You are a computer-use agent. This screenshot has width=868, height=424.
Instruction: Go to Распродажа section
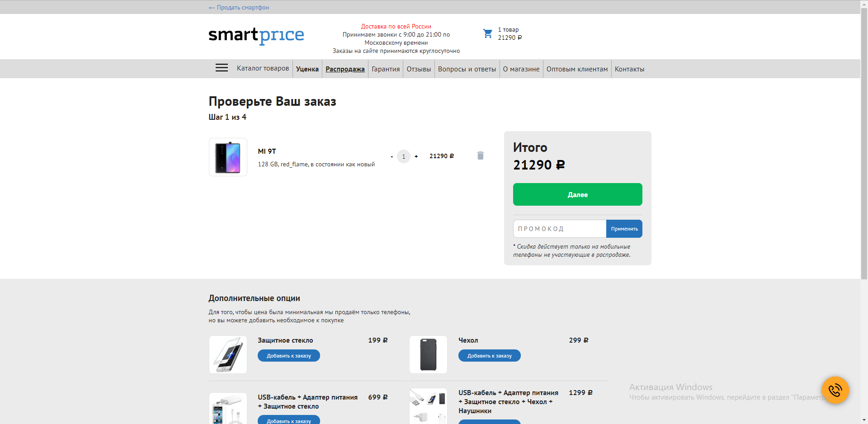[x=345, y=69]
